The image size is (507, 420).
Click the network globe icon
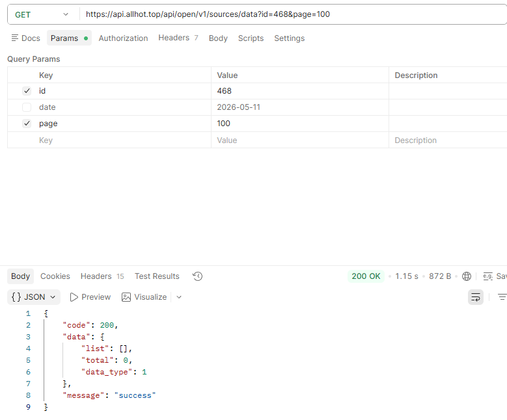pyautogui.click(x=467, y=276)
